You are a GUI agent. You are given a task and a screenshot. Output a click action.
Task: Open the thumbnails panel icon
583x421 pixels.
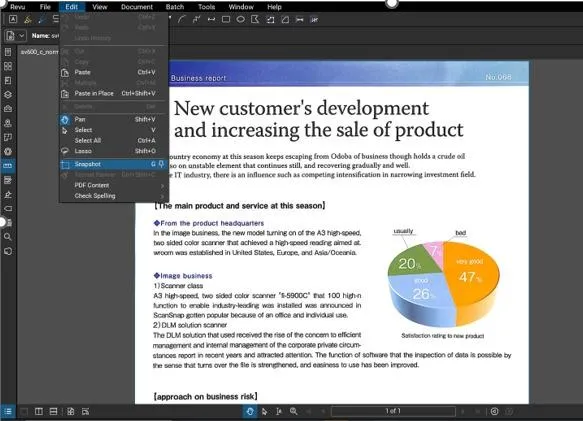pos(8,66)
